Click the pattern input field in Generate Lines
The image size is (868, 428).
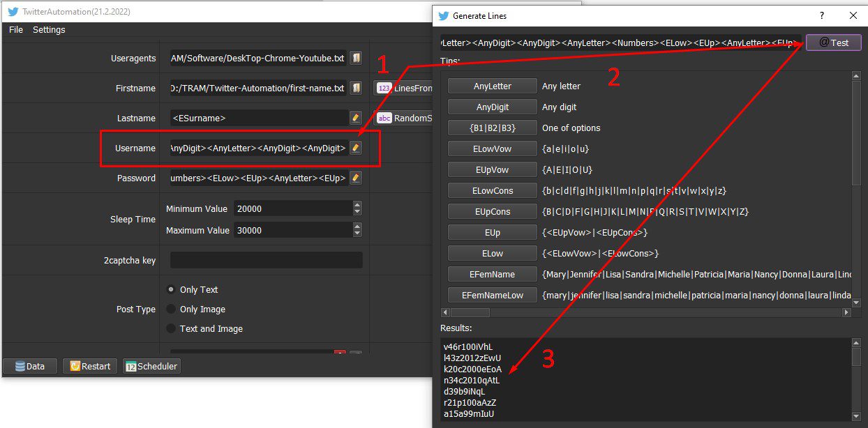click(x=621, y=43)
